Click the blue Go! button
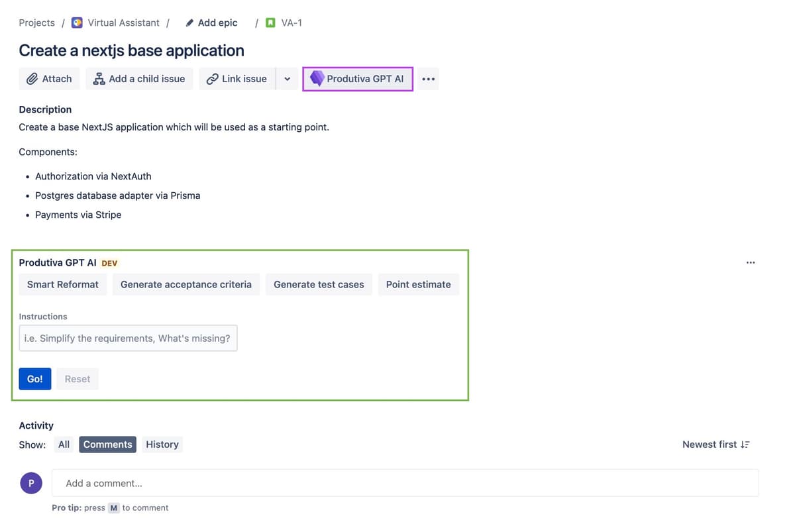Viewport: 795px width, 532px height. 35,379
